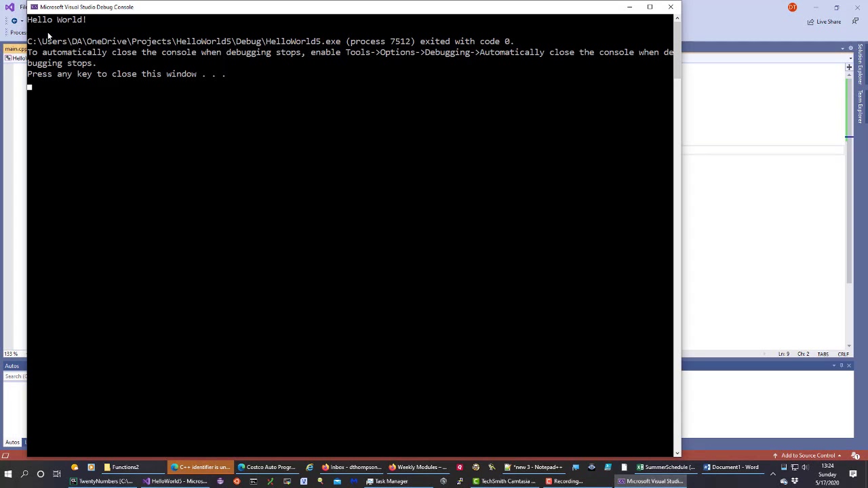Click the main.cpp document tab

click(x=15, y=49)
